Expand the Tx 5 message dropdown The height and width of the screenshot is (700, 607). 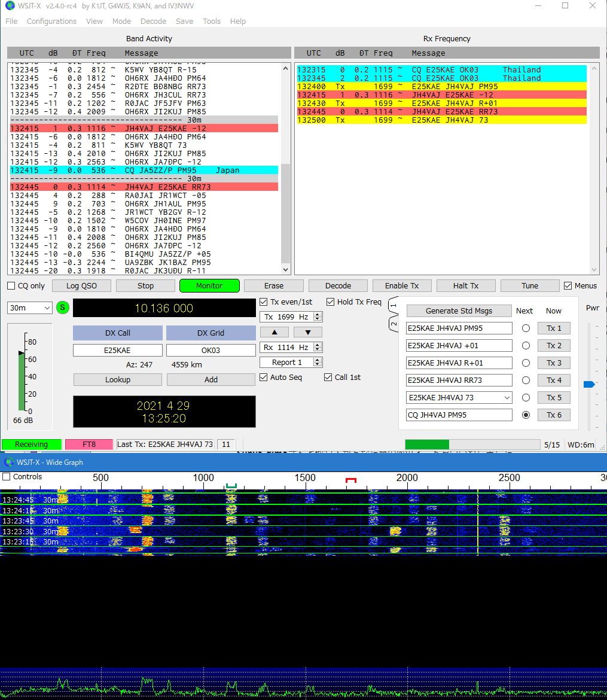coord(507,398)
